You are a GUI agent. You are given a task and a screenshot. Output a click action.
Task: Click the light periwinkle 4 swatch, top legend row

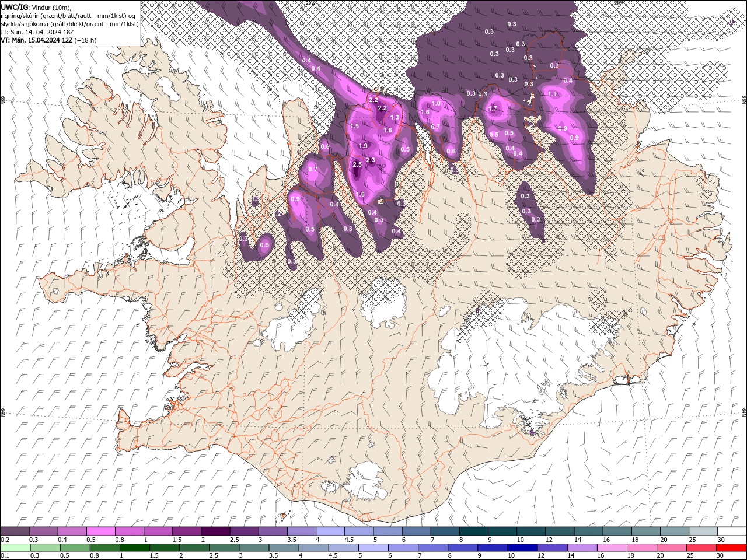point(330,531)
